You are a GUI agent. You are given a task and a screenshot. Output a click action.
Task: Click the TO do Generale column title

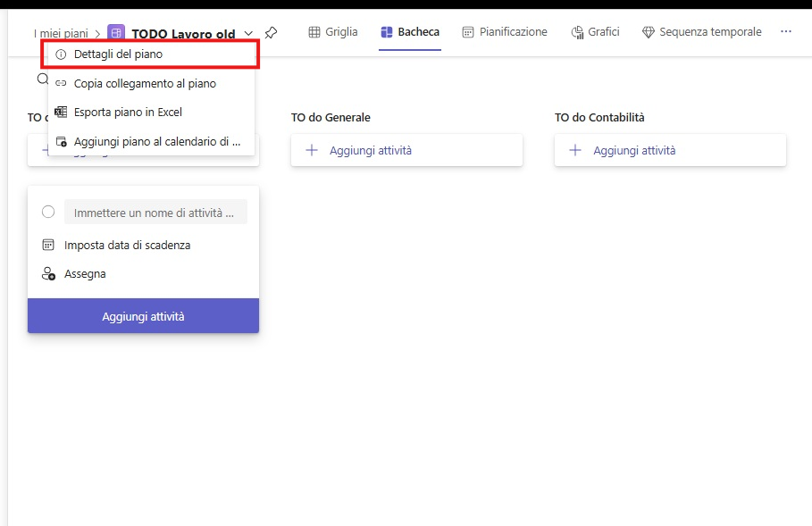(331, 118)
